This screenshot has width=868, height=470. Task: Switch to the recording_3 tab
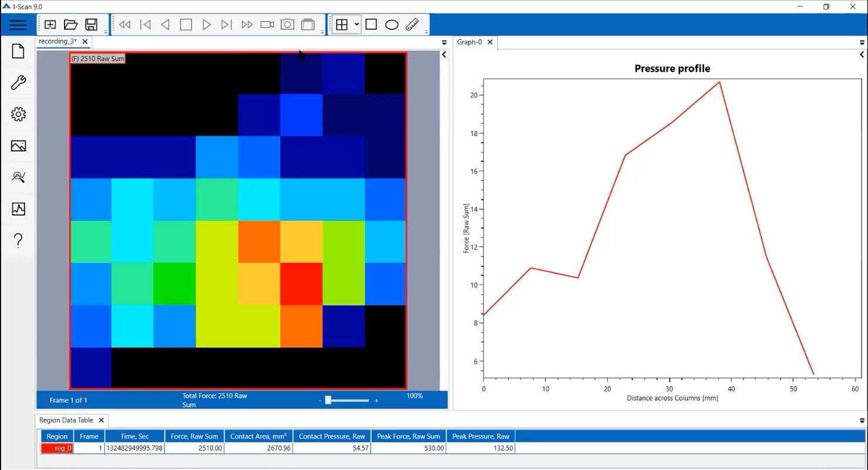point(58,42)
